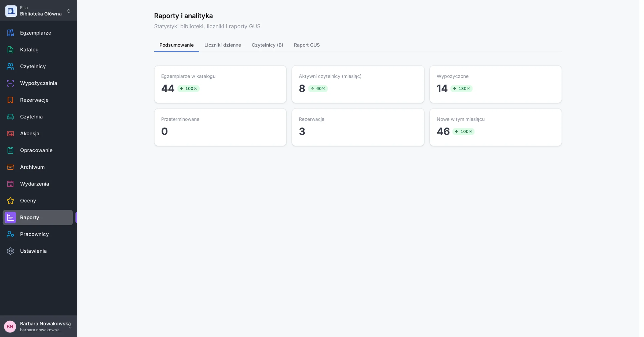This screenshot has width=644, height=337.
Task: Expand the Barbara Nowakowska user menu
Action: pyautogui.click(x=38, y=326)
